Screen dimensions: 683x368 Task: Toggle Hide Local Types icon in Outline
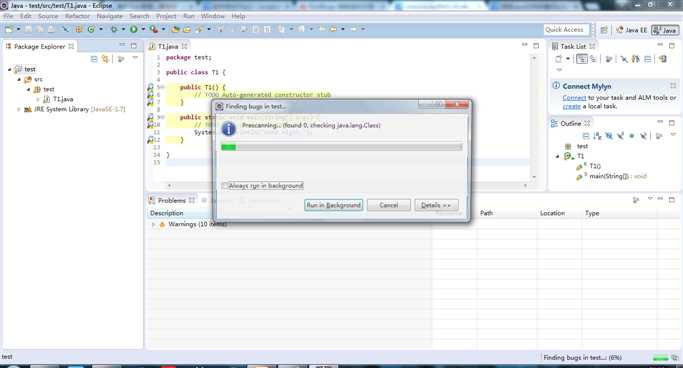coord(643,136)
